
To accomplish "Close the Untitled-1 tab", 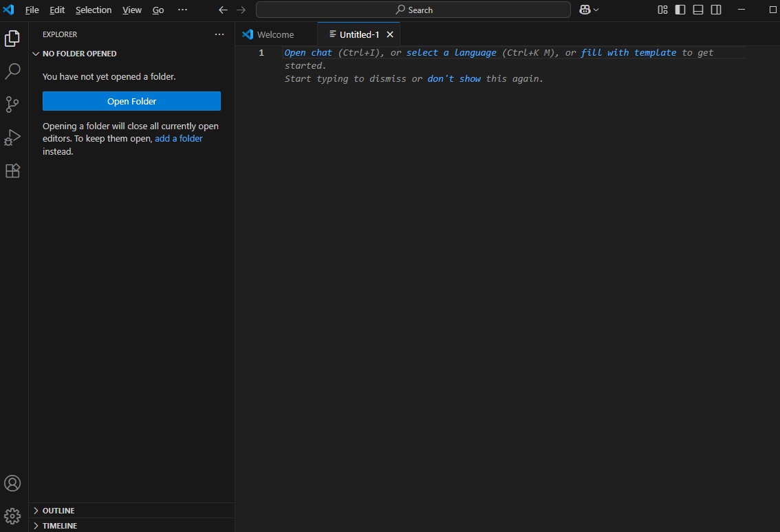I will [x=390, y=34].
